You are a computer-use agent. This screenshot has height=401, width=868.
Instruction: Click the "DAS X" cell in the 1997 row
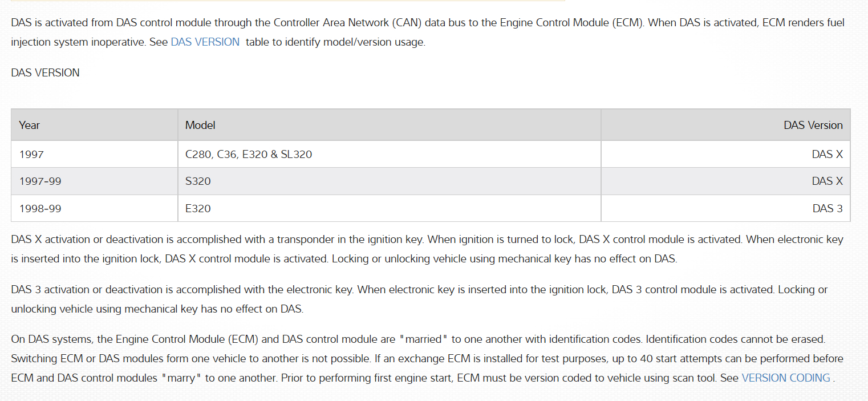(827, 154)
